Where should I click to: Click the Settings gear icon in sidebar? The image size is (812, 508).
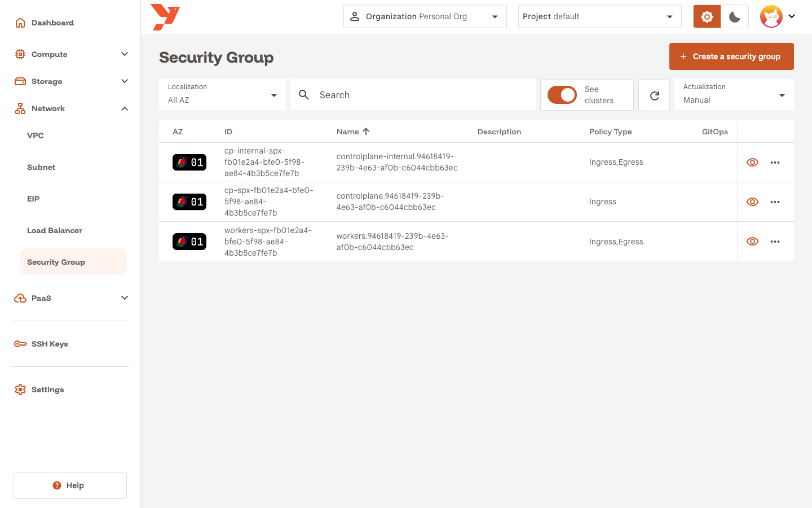(x=20, y=389)
